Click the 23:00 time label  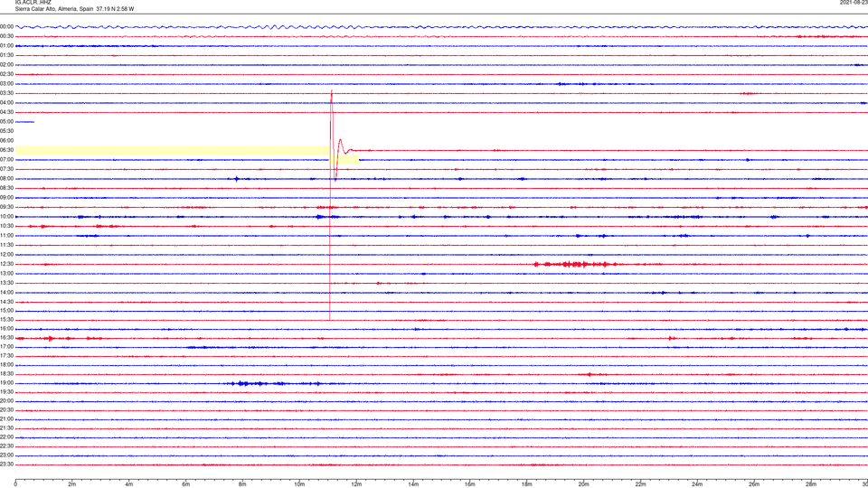pos(6,455)
